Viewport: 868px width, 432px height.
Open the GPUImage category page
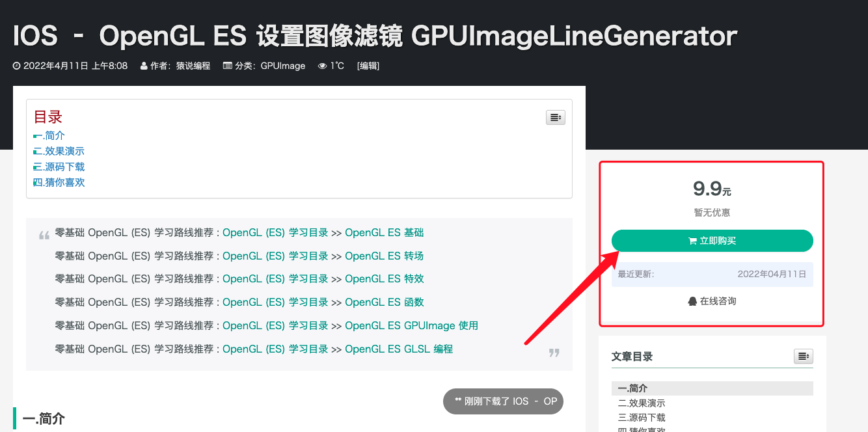point(283,66)
